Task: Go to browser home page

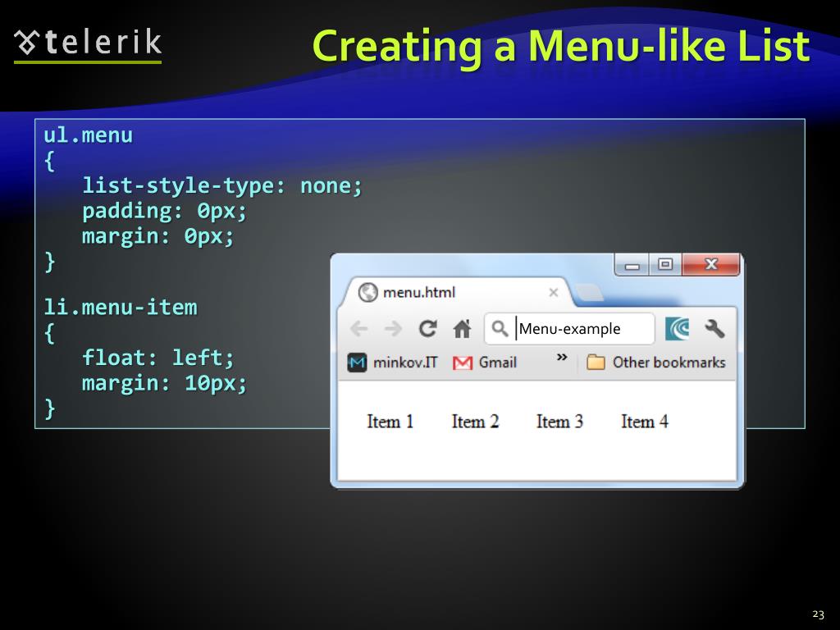Action: 462,328
